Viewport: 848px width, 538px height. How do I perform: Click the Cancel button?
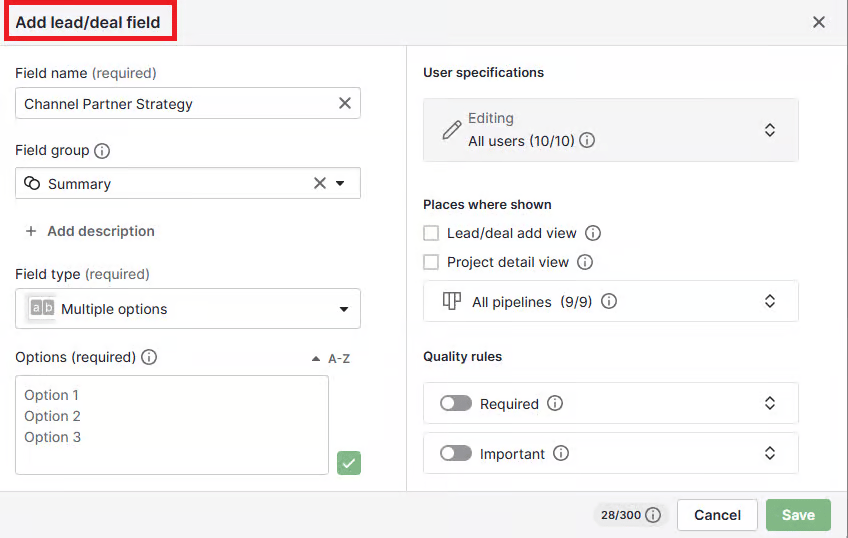[x=717, y=515]
